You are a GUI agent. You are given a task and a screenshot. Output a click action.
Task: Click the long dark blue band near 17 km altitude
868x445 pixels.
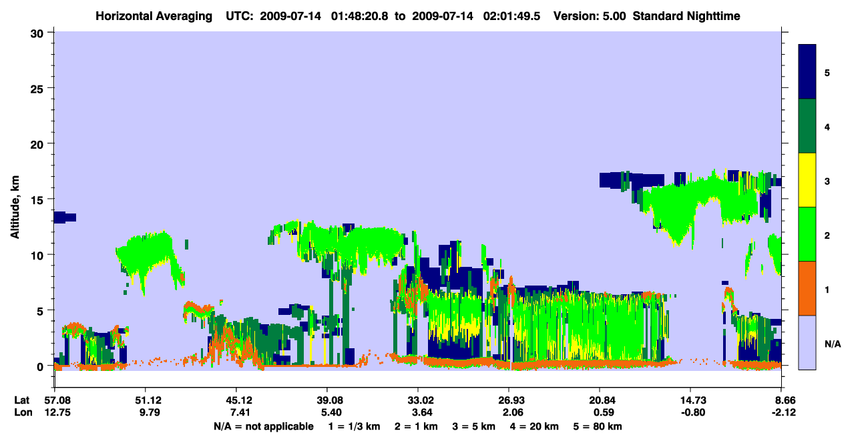[632, 179]
